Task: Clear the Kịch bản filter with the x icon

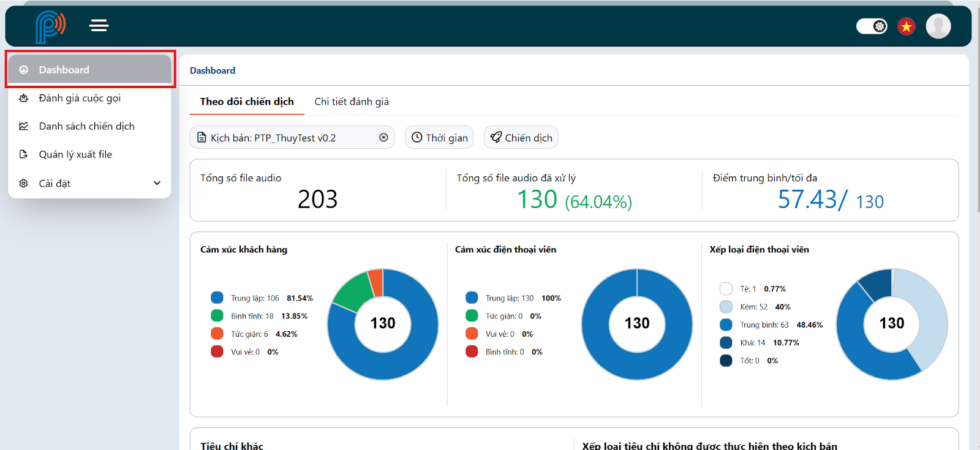Action: click(383, 137)
